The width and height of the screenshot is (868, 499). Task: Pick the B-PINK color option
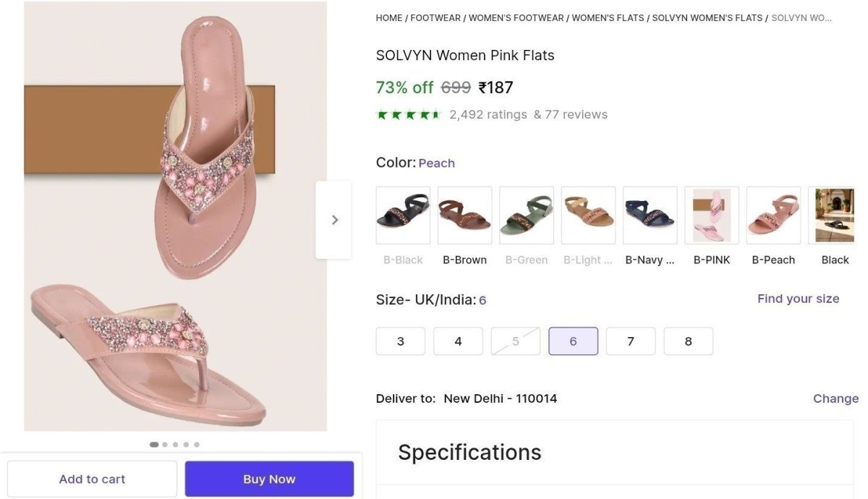pyautogui.click(x=711, y=215)
